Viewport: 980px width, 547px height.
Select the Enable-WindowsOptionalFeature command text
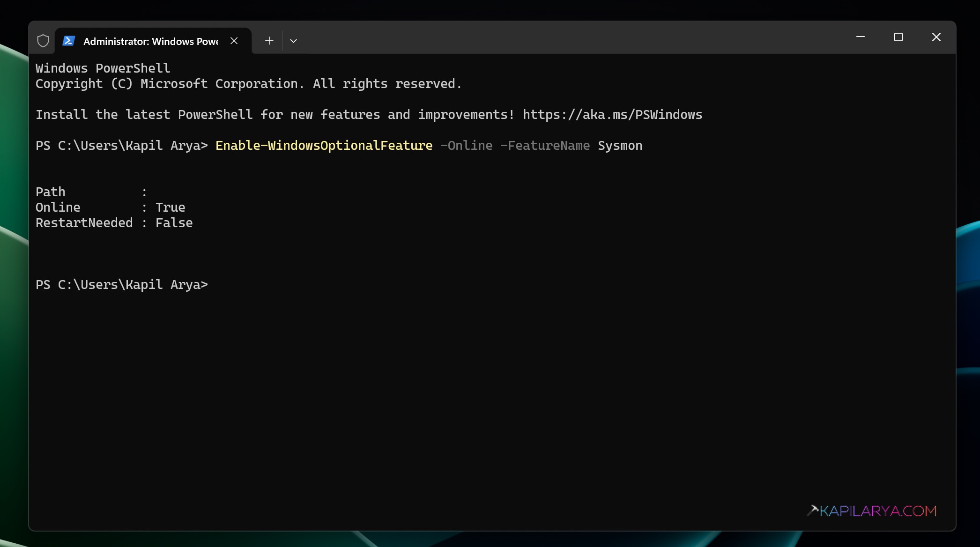[x=324, y=145]
